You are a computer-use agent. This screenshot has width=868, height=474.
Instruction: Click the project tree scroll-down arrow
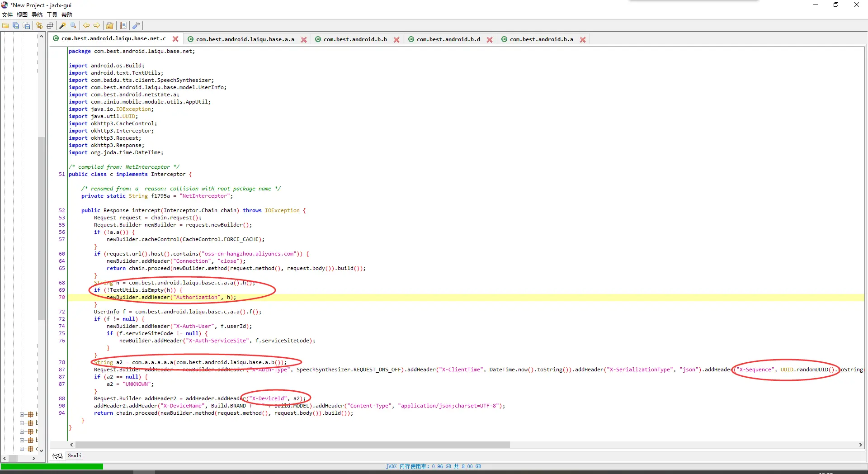(41, 450)
